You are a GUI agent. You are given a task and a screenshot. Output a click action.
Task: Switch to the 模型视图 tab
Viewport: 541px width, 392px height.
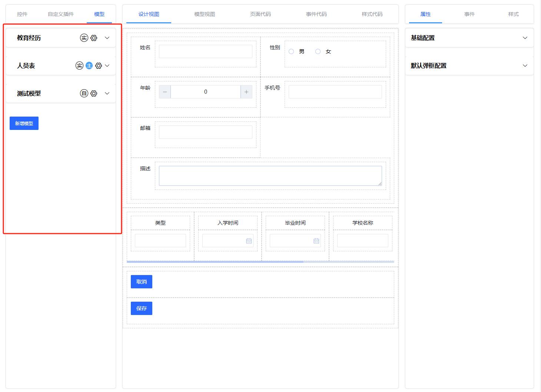(205, 14)
